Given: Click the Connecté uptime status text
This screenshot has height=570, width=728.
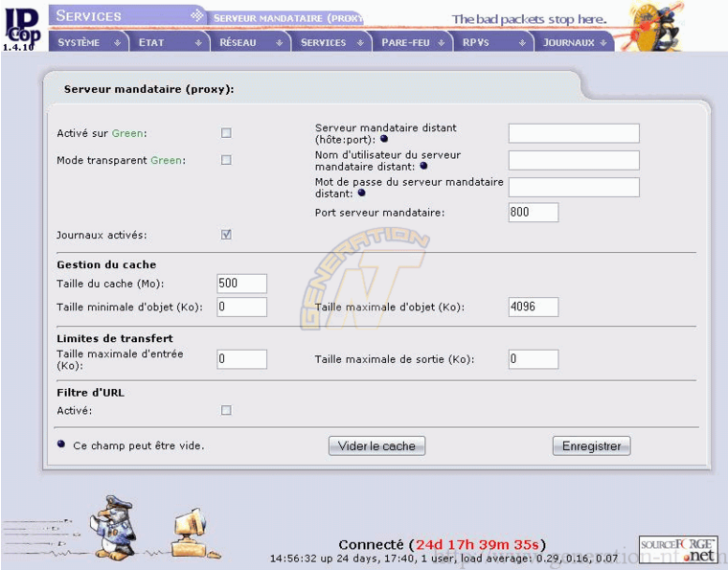Looking at the screenshot, I should [x=442, y=544].
